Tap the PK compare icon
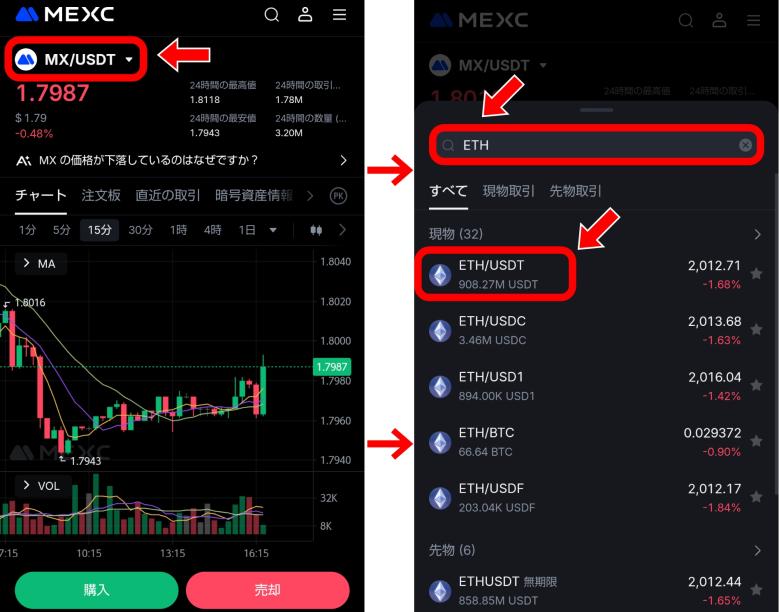The height and width of the screenshot is (612, 779). click(338, 196)
